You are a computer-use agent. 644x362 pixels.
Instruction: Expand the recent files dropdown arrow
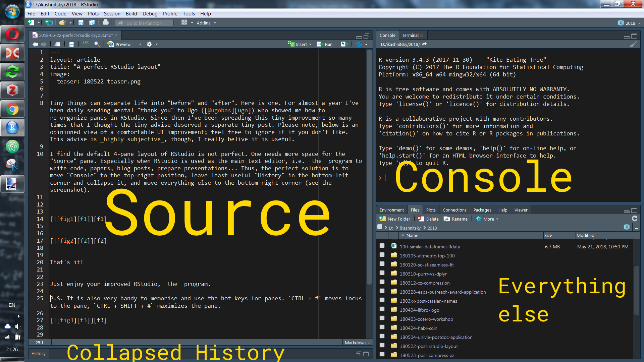point(70,23)
